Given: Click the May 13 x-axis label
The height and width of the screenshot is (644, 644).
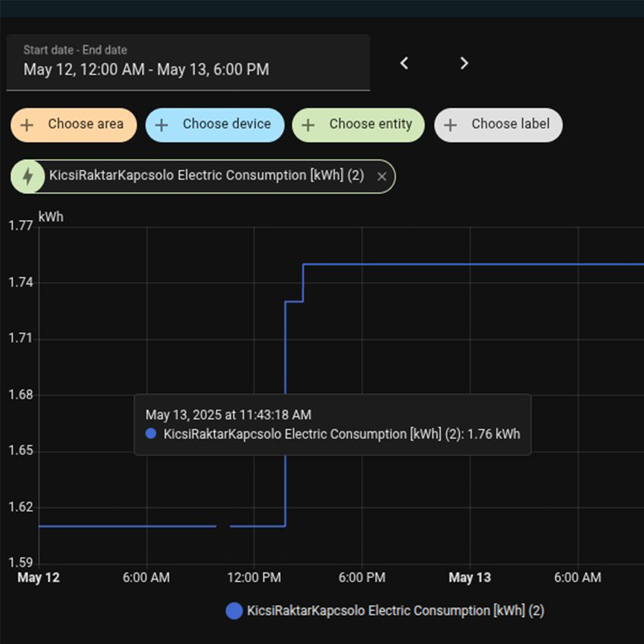Looking at the screenshot, I should pyautogui.click(x=470, y=578).
